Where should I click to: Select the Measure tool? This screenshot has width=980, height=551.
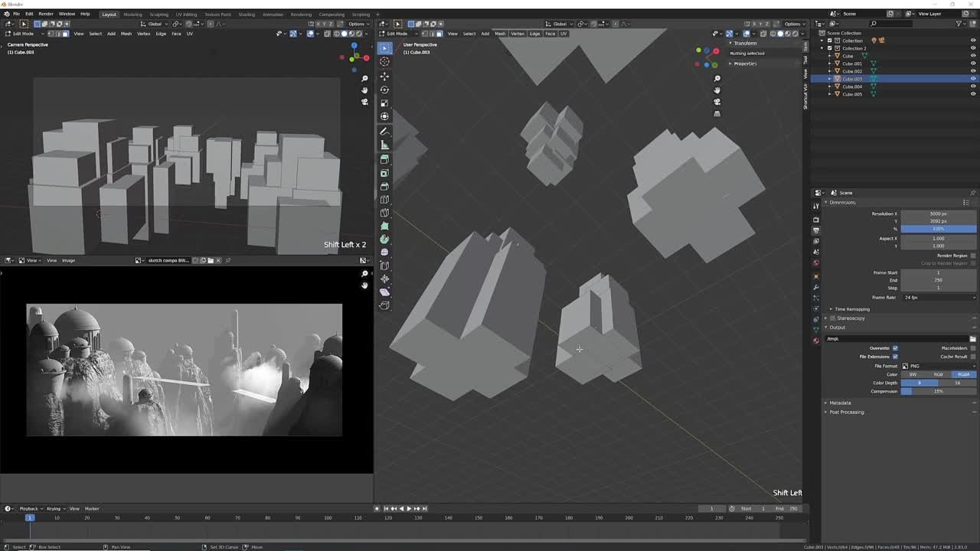tap(384, 145)
